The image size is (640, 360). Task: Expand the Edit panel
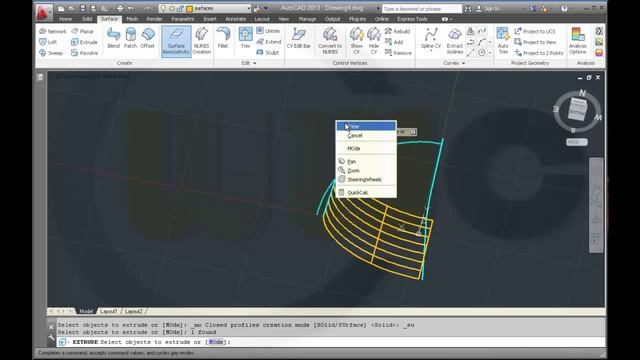[x=249, y=63]
